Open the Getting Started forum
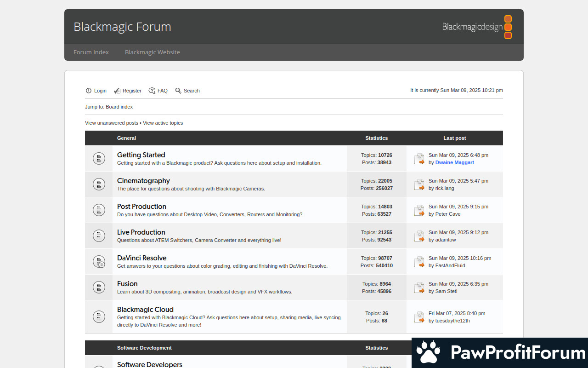Image resolution: width=588 pixels, height=368 pixels. (141, 155)
